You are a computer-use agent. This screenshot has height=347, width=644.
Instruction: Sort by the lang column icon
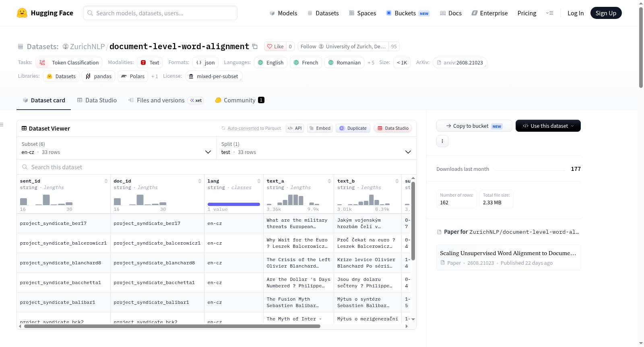click(x=259, y=181)
